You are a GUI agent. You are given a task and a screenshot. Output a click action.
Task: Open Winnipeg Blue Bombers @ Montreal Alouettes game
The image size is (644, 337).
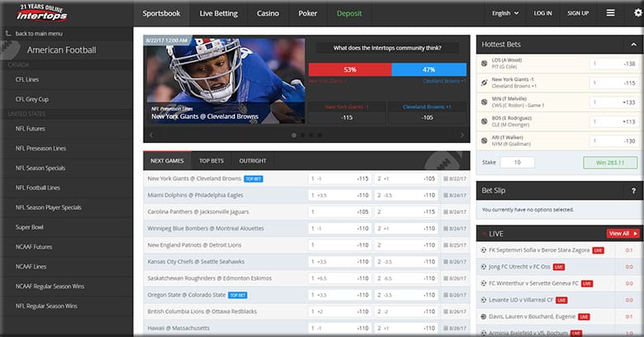(206, 229)
